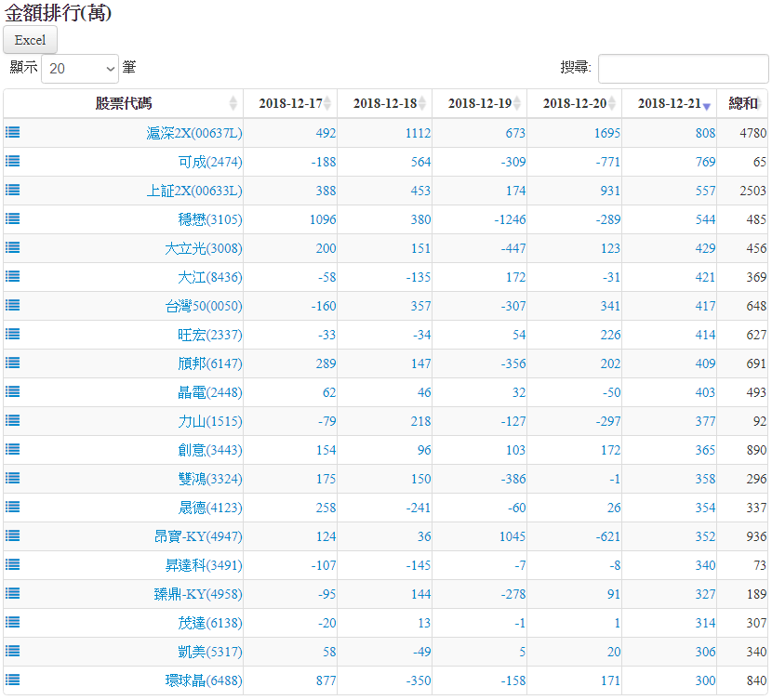Click the 搜尋 search input field
Viewport: 772px width, 700px height.
683,69
